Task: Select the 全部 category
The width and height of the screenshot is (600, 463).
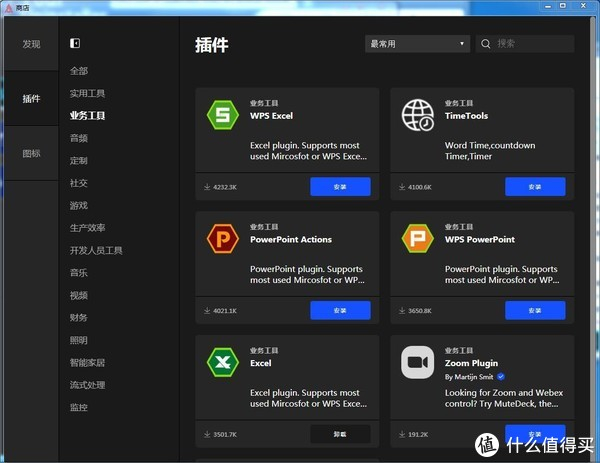Action: [x=79, y=71]
